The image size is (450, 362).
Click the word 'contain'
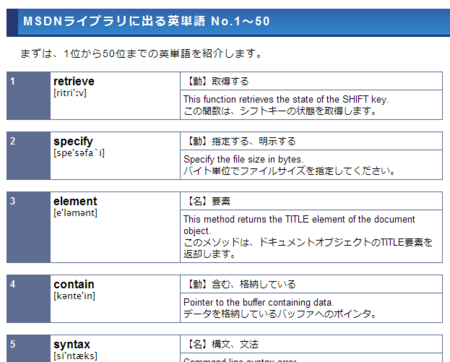point(74,284)
